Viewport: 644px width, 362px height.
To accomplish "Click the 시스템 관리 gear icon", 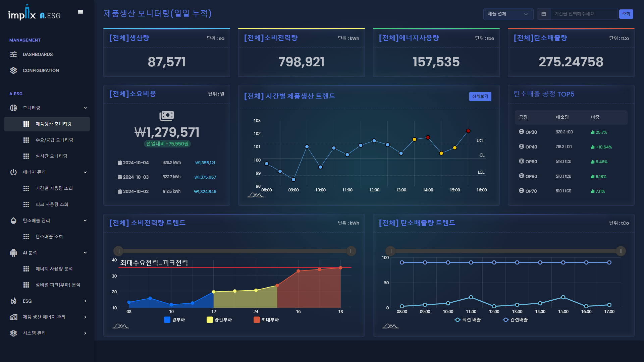I will [13, 333].
